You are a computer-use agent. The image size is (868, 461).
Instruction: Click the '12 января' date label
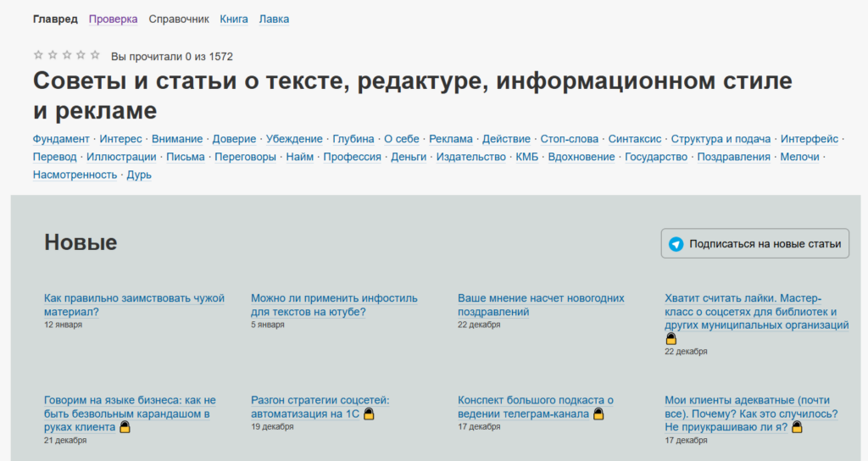[x=63, y=325]
